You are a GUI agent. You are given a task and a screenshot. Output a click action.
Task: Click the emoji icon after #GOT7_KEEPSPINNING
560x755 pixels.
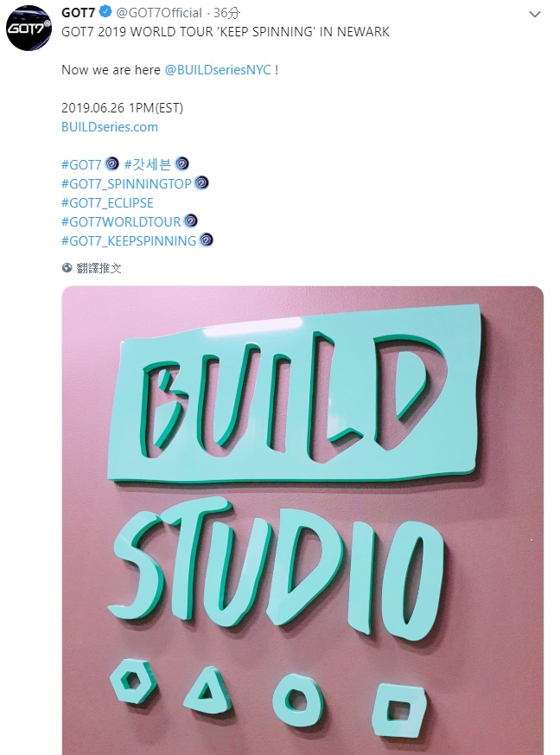click(206, 240)
